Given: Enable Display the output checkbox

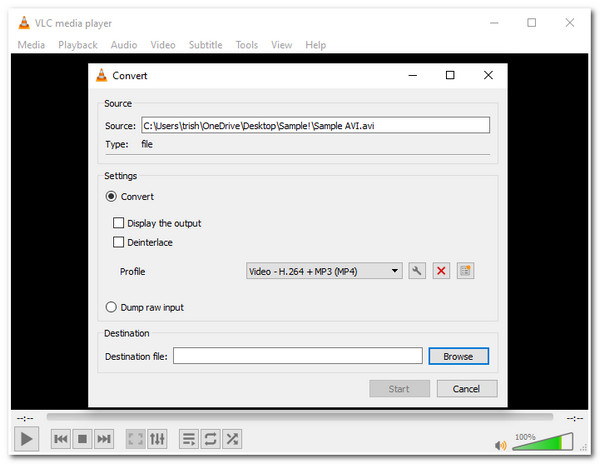Looking at the screenshot, I should [x=119, y=223].
